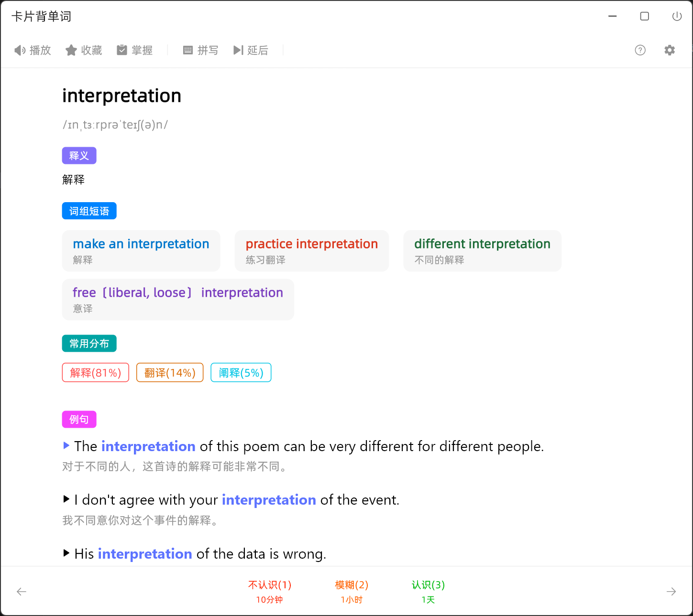This screenshot has width=693, height=616.
Task: Play the "His interpretation of the data" sentence
Action: [x=66, y=553]
